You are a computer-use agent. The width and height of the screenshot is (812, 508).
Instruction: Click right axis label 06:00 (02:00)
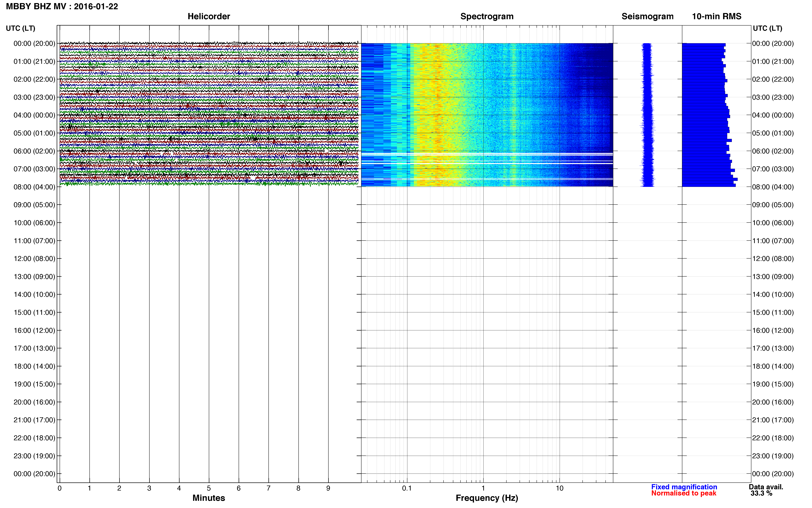click(773, 151)
